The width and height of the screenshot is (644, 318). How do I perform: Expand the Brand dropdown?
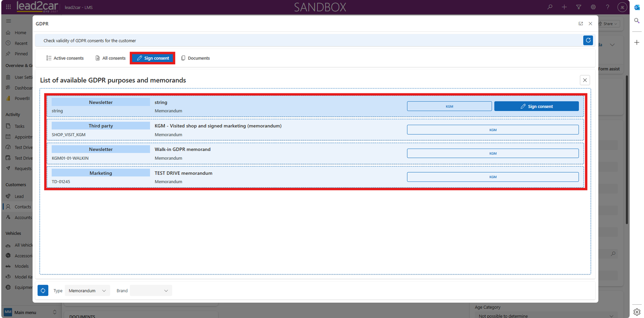(x=151, y=291)
